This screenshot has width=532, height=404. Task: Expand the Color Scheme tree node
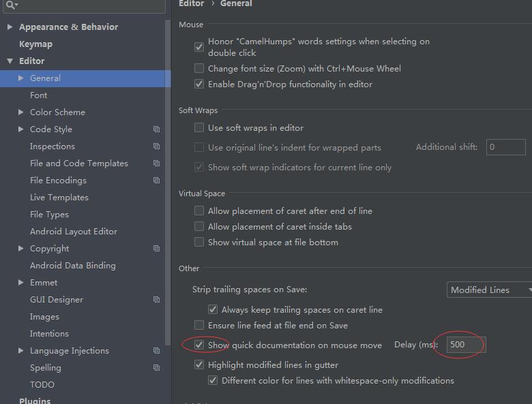21,112
